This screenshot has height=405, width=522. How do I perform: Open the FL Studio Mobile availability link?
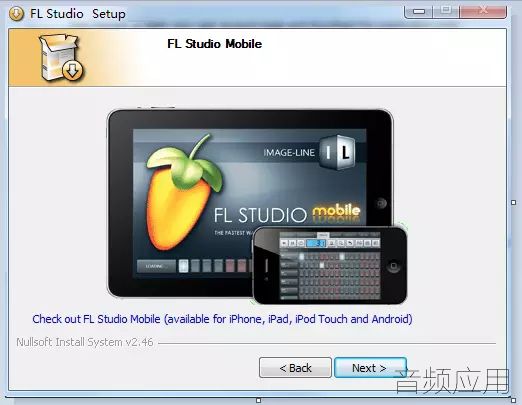pyautogui.click(x=222, y=319)
